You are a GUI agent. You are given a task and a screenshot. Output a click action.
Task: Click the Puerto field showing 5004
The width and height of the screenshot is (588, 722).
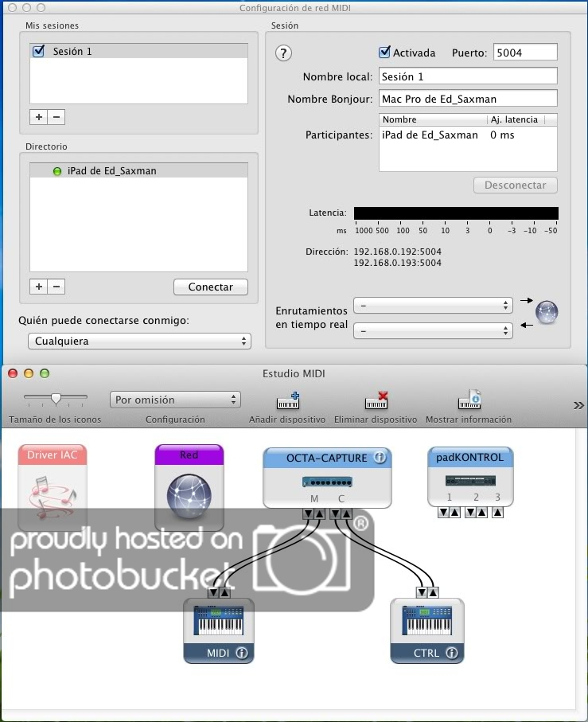coord(525,52)
